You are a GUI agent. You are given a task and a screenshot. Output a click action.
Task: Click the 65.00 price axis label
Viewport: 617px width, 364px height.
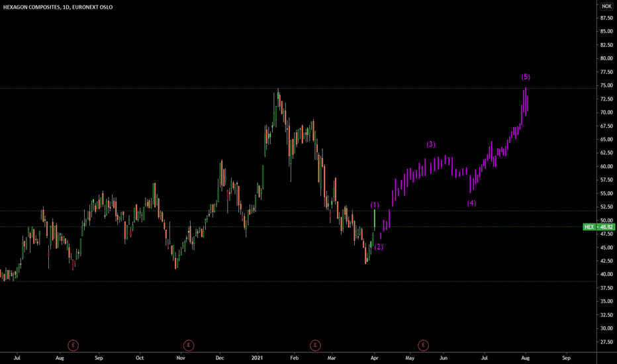pos(606,139)
